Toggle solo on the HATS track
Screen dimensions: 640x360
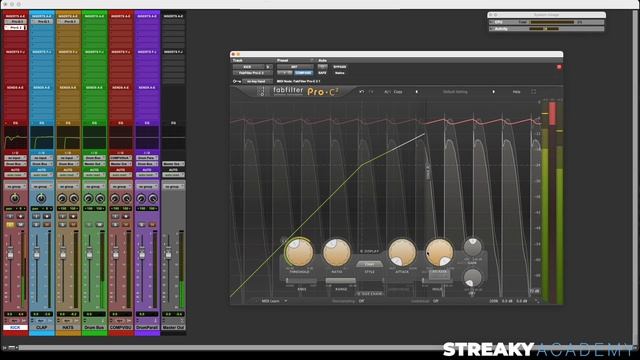[62, 224]
